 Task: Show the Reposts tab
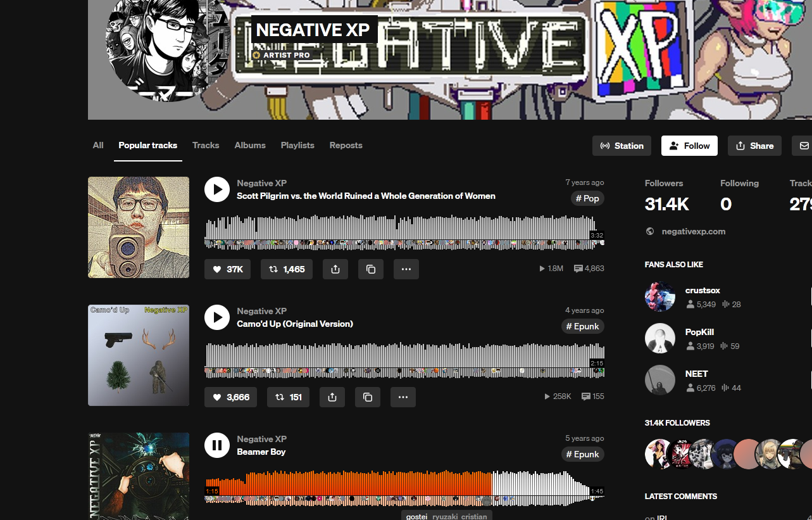click(346, 145)
